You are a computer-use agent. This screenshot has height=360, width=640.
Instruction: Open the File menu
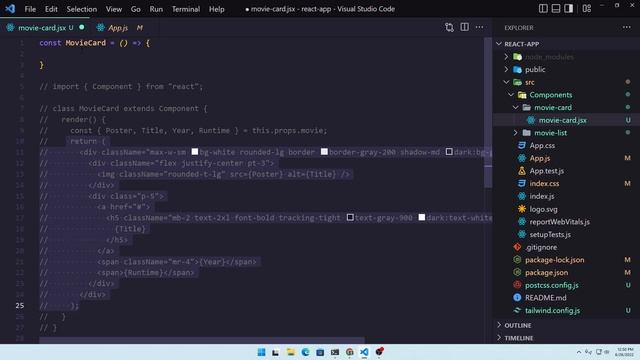click(x=30, y=9)
